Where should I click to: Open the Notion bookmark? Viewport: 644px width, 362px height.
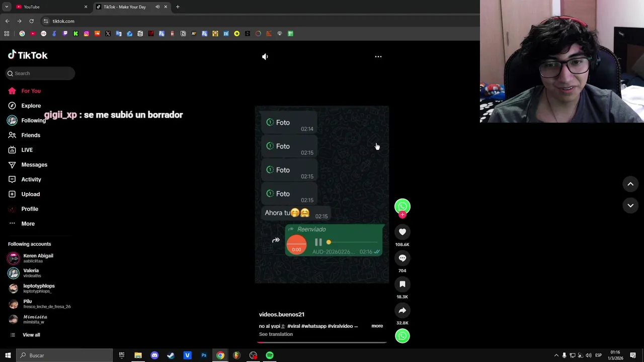coord(183,34)
